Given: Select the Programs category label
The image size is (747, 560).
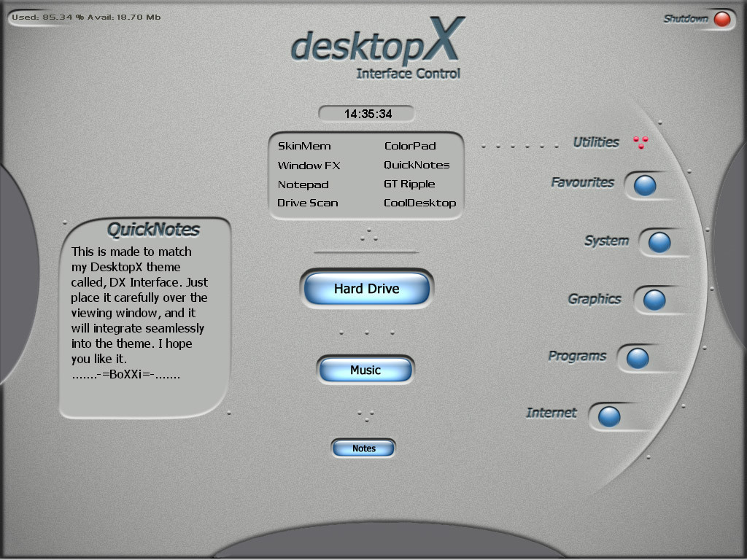Looking at the screenshot, I should click(x=578, y=356).
